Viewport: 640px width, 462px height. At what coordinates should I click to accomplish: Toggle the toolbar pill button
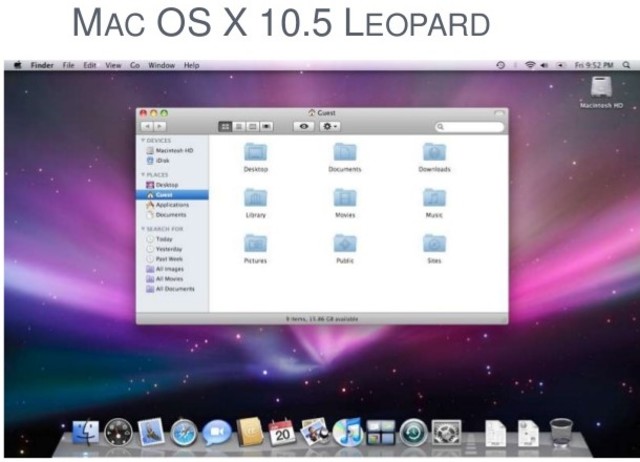coord(499,113)
